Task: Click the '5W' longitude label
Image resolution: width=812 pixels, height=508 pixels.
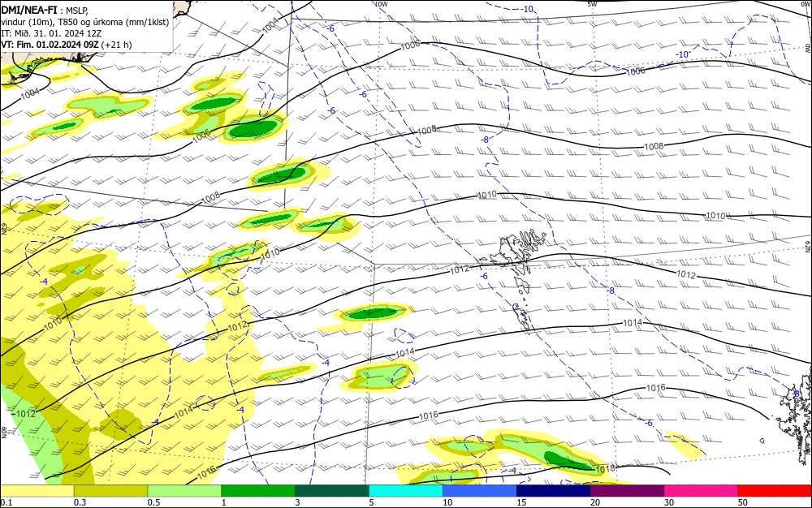Action: 593,4
